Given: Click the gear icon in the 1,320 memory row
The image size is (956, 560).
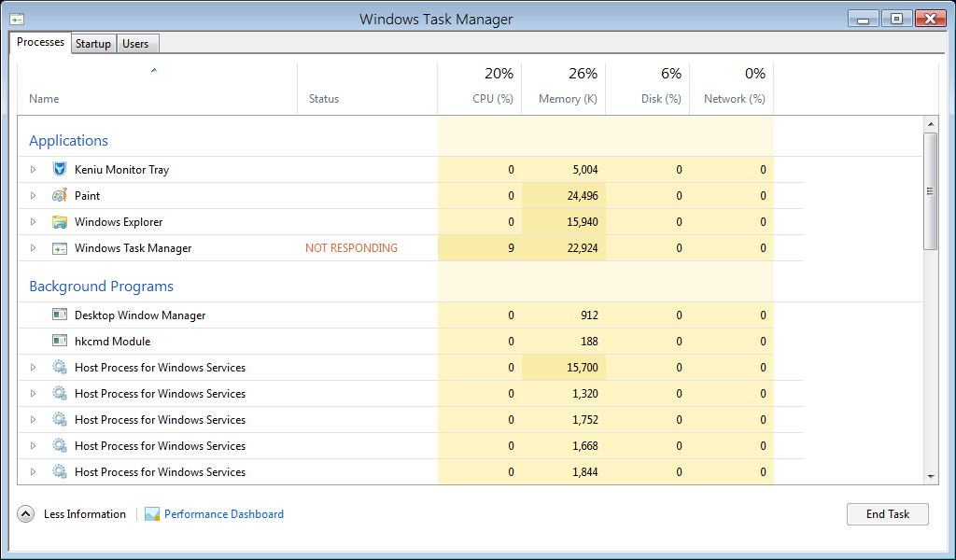Looking at the screenshot, I should click(x=59, y=394).
